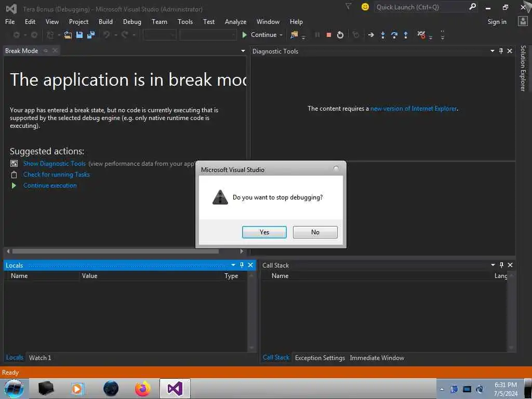Switch to the Immediate Window tab
The height and width of the screenshot is (399, 532).
[x=377, y=358]
